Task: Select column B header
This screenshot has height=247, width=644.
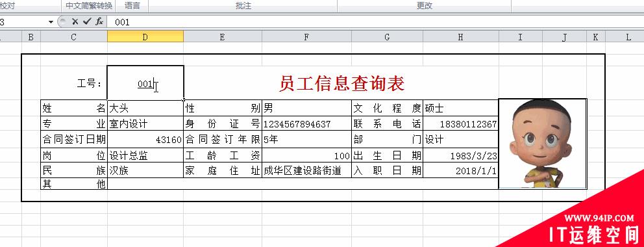Action: [31, 37]
